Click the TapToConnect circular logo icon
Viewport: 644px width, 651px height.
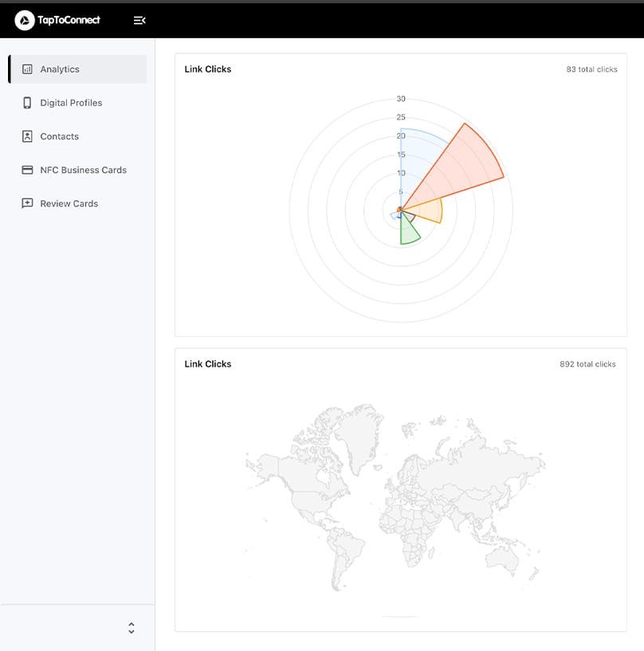coord(25,20)
